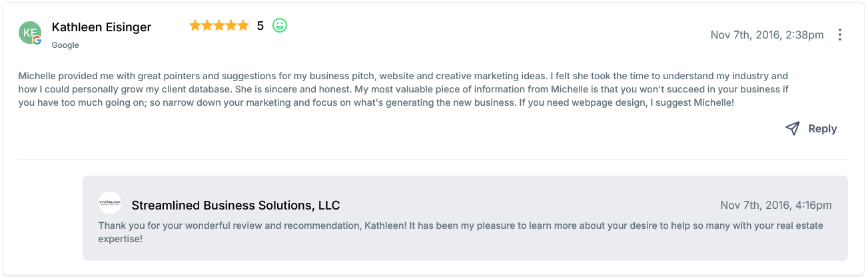The image size is (868, 278).
Task: Click the Streamlined business logo avatar
Action: 110,203
